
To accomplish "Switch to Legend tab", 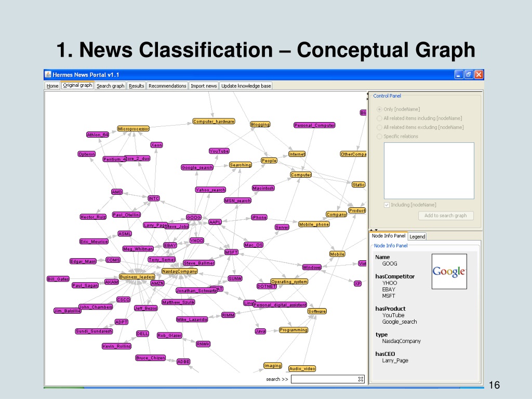I will 417,236.
